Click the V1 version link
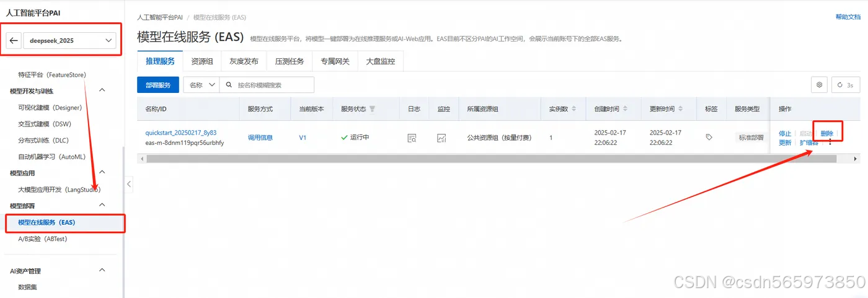 pyautogui.click(x=303, y=138)
